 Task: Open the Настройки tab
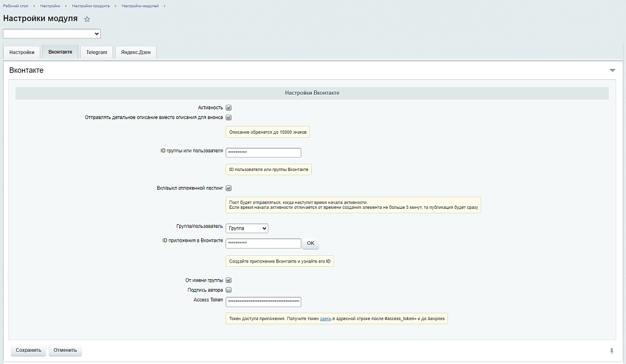click(21, 53)
